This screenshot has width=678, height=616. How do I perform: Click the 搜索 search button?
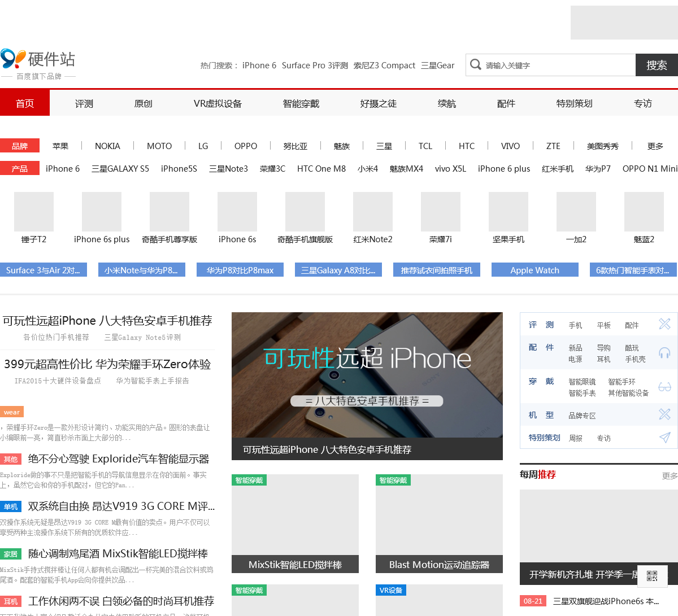click(x=657, y=65)
